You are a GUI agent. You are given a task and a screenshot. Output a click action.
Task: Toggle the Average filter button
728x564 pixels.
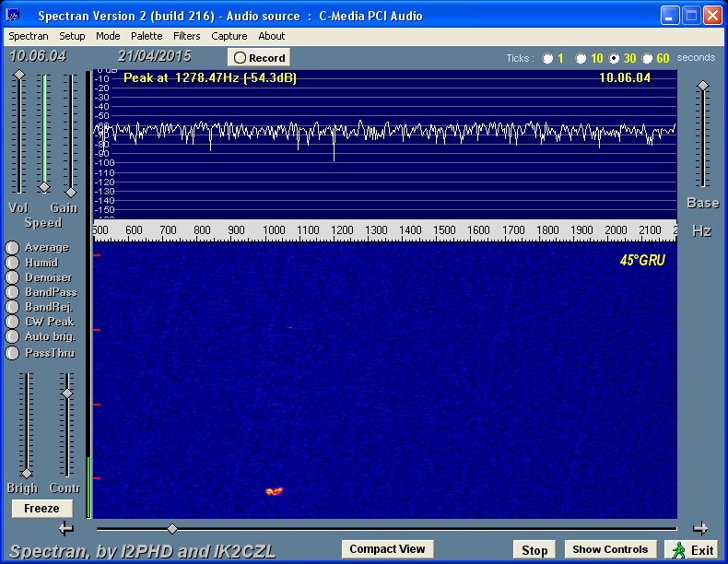tap(12, 247)
